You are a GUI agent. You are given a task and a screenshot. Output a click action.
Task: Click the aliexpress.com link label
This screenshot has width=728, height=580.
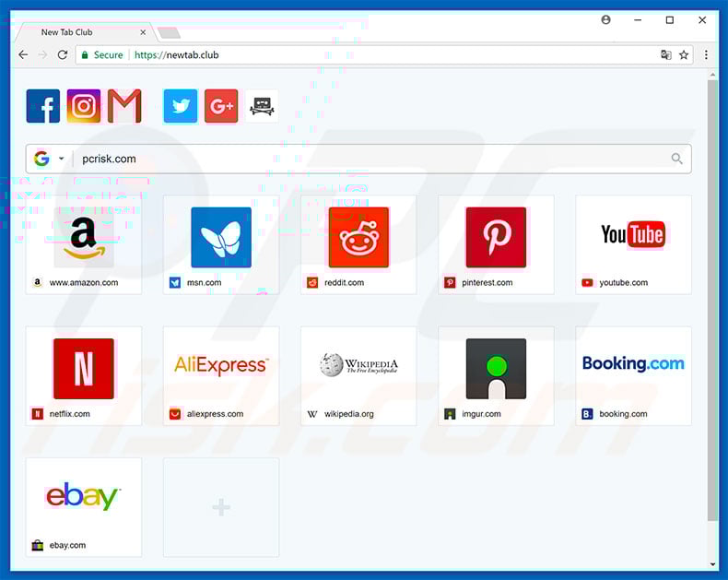215,414
